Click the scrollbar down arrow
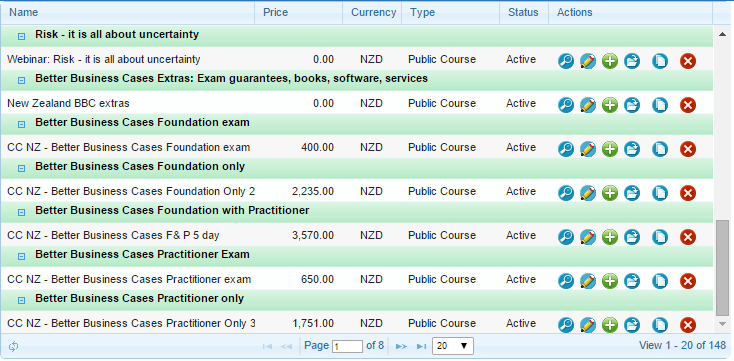The image size is (734, 361). (723, 324)
